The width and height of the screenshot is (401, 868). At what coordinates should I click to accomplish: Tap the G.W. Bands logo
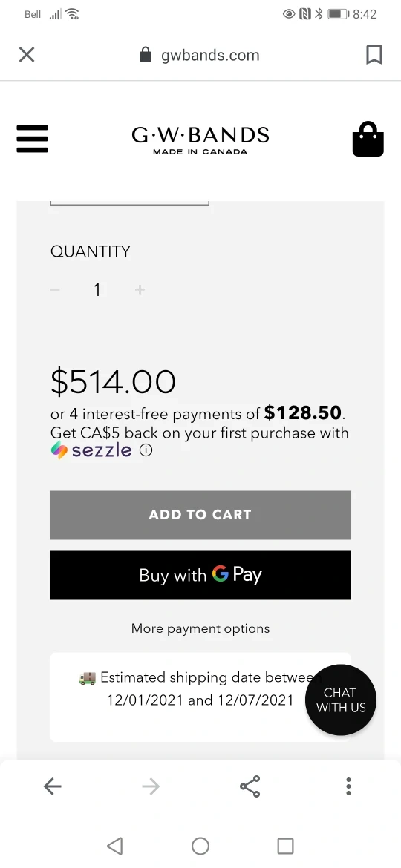point(200,140)
